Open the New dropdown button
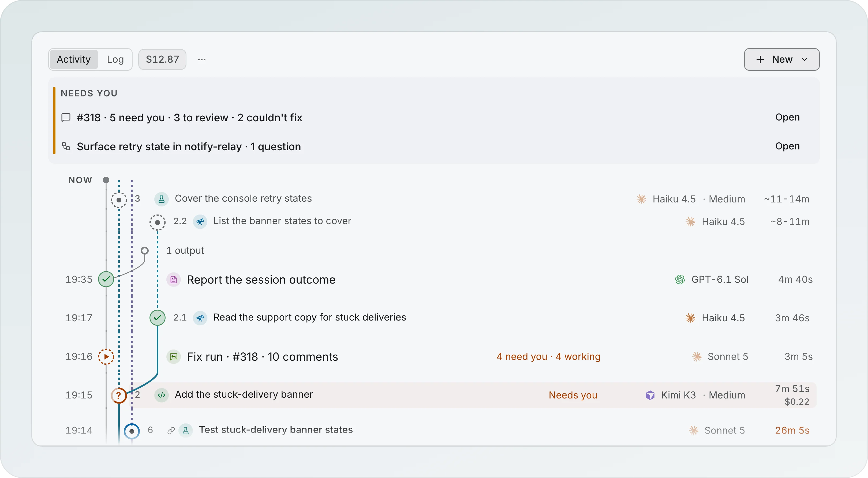This screenshot has height=478, width=868. (782, 59)
